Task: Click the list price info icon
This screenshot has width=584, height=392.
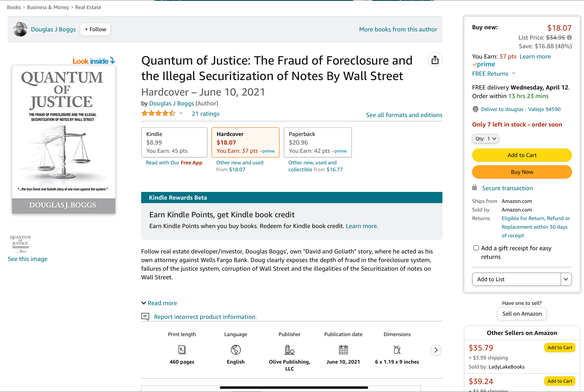Action: coord(569,37)
